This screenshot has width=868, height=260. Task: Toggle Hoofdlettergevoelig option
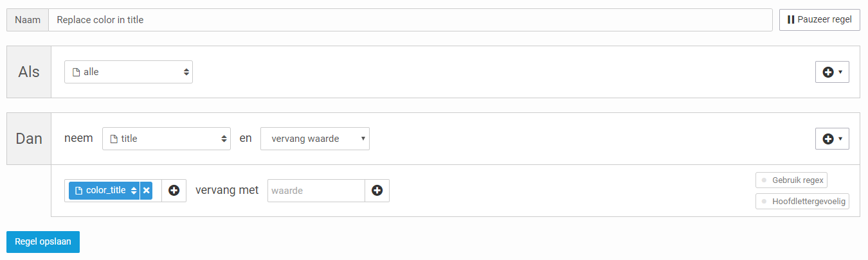(x=802, y=201)
